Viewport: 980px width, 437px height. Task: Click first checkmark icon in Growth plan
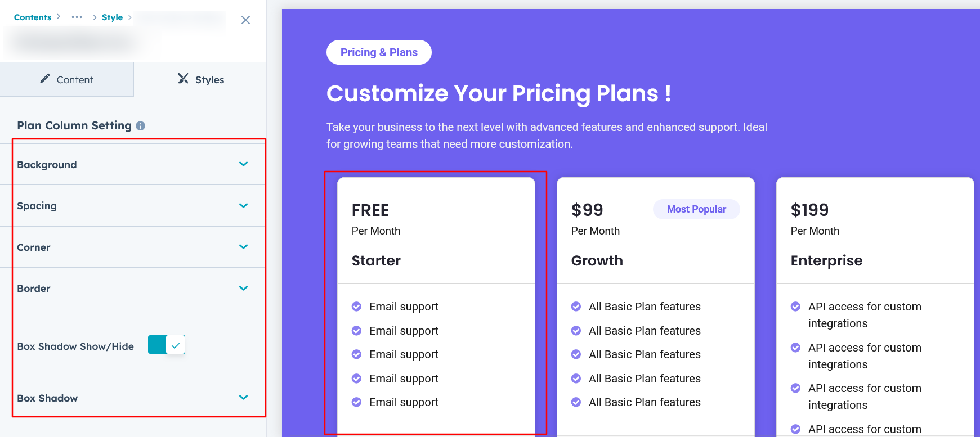click(x=576, y=307)
